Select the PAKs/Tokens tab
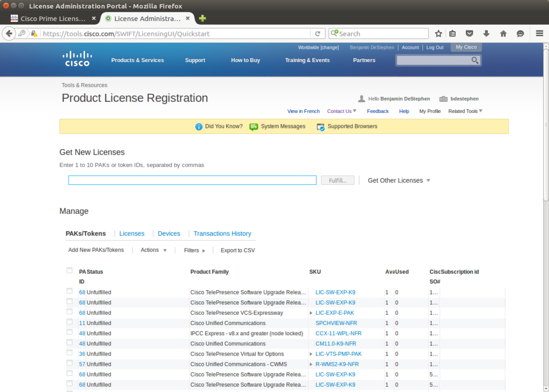This screenshot has width=549, height=392. pyautogui.click(x=85, y=233)
